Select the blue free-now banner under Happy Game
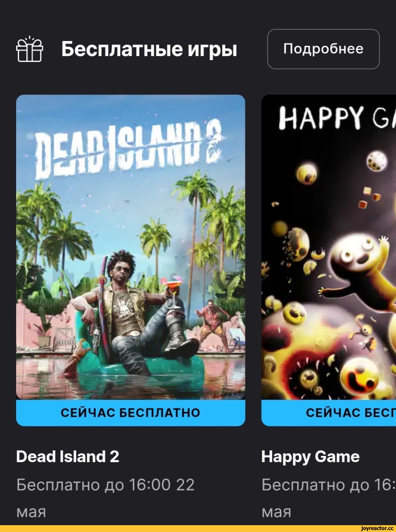 tap(329, 412)
